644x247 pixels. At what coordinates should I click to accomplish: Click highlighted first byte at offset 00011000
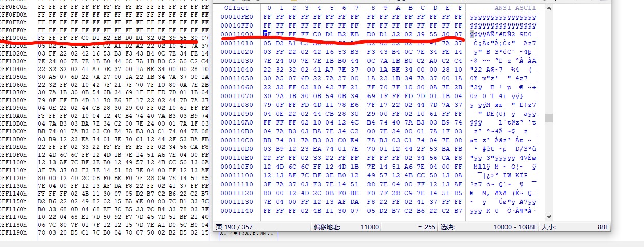(x=267, y=34)
